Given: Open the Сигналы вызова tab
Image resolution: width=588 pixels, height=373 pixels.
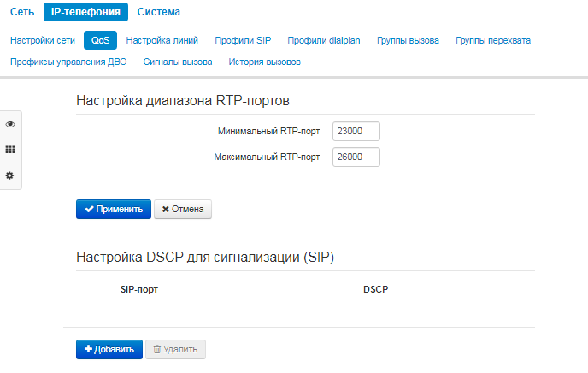Looking at the screenshot, I should [178, 62].
